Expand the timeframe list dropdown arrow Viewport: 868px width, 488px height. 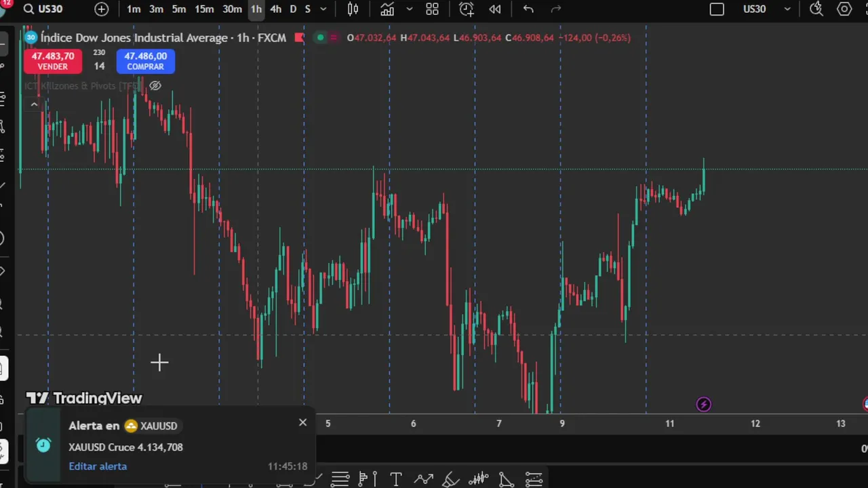323,9
